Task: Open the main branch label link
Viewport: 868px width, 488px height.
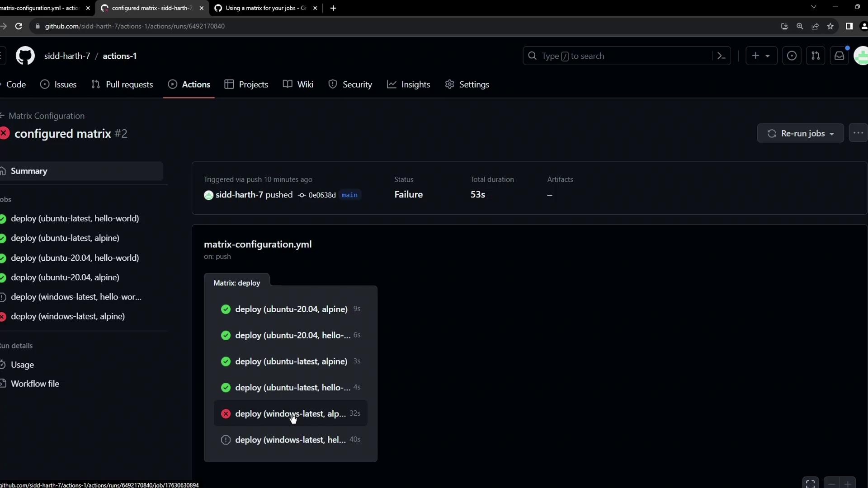Action: (x=349, y=195)
